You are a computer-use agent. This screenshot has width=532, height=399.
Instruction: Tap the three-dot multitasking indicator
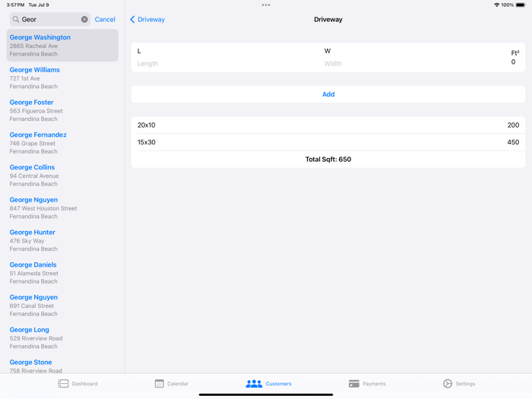(266, 5)
